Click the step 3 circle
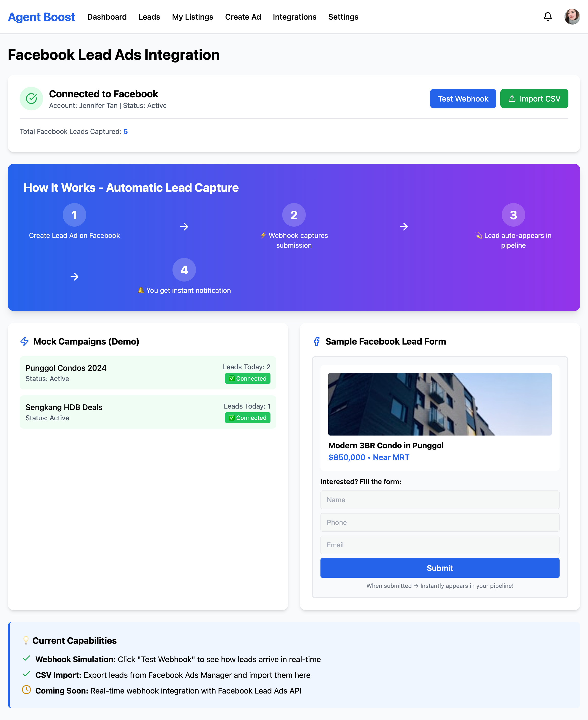The height and width of the screenshot is (720, 588). (x=513, y=215)
